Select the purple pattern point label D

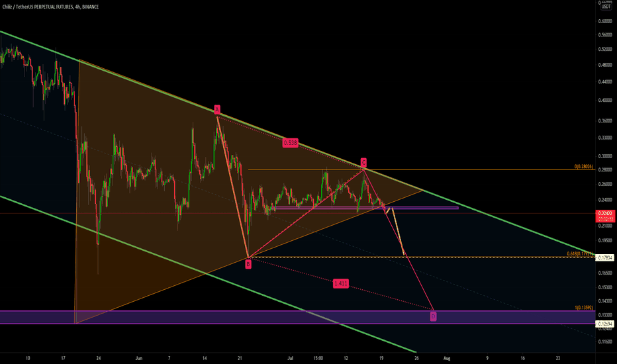pyautogui.click(x=433, y=316)
